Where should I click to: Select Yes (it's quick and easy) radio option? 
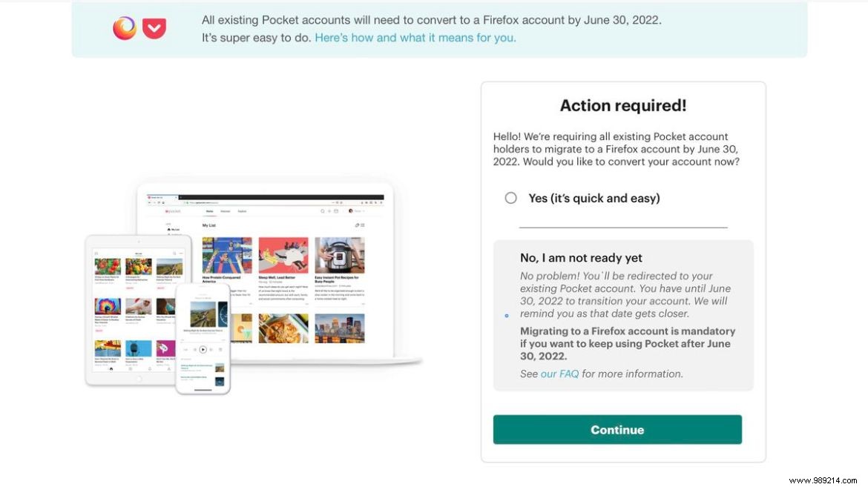click(x=510, y=197)
